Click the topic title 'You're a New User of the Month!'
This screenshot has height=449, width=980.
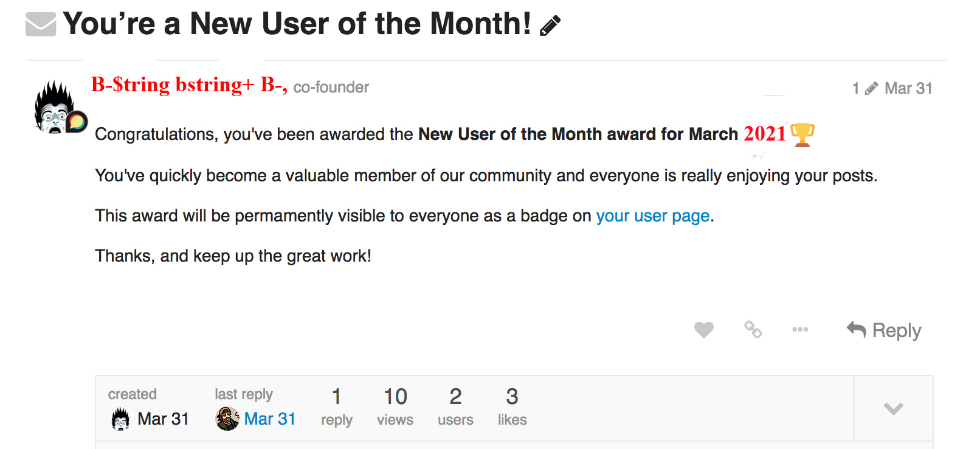coord(297,24)
